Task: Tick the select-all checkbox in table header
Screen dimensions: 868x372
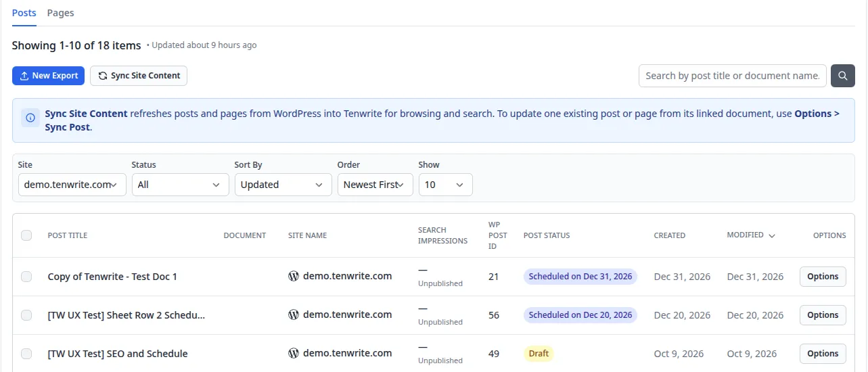Action: pyautogui.click(x=26, y=235)
